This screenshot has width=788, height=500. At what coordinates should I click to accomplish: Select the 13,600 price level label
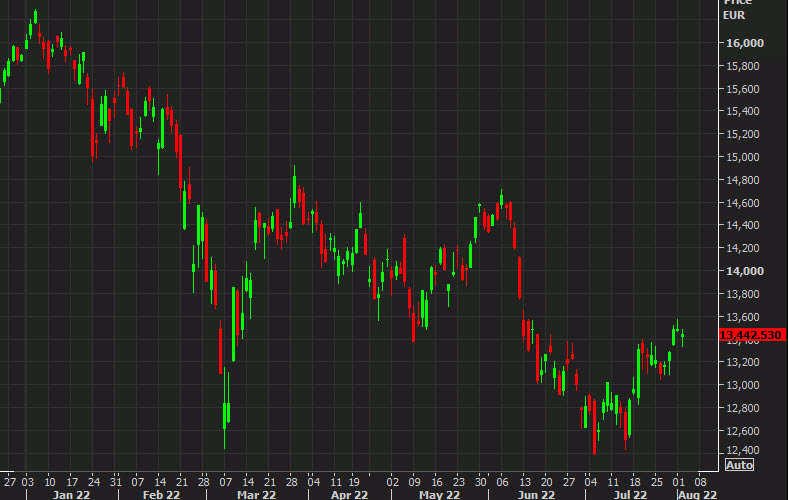[x=743, y=317]
